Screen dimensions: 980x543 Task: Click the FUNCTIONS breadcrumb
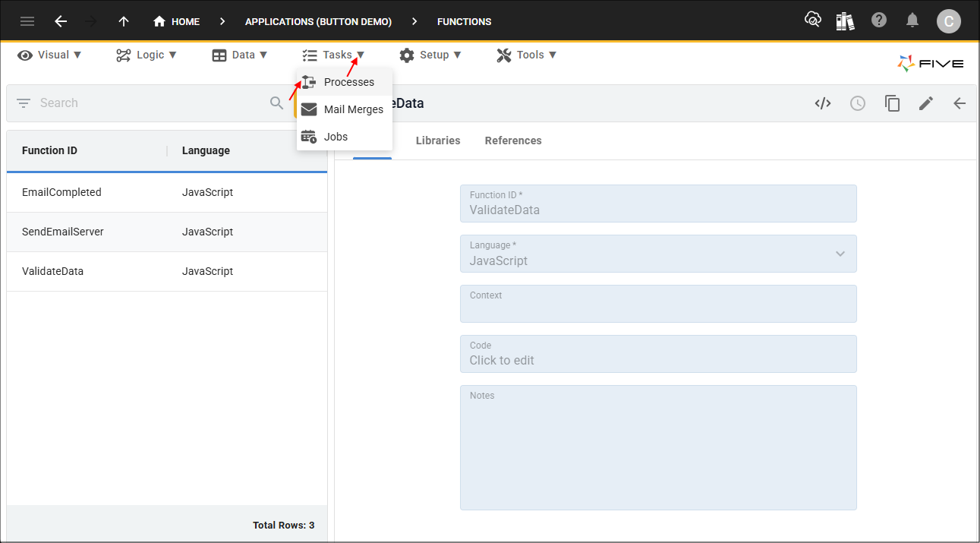coord(464,21)
